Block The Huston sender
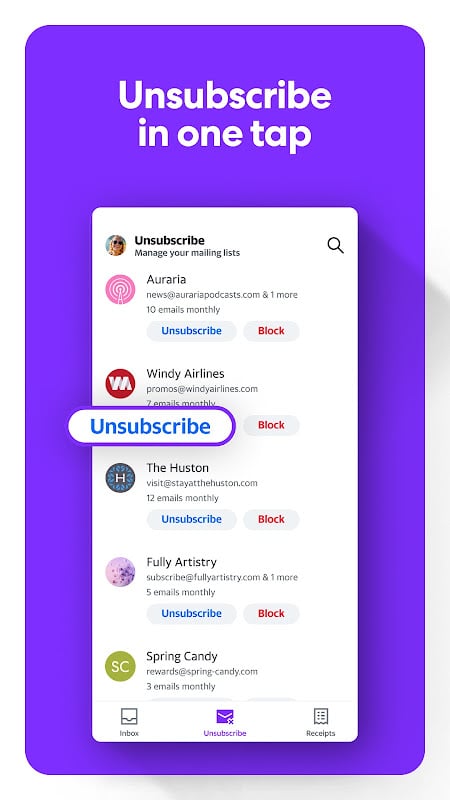Screen dimensions: 450x800 click(271, 519)
